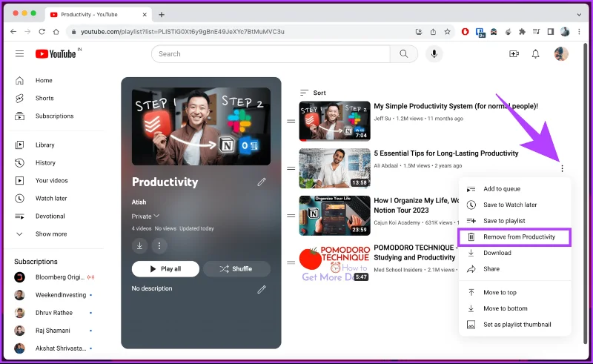Open the account avatar menu in YouTube header

pyautogui.click(x=561, y=53)
